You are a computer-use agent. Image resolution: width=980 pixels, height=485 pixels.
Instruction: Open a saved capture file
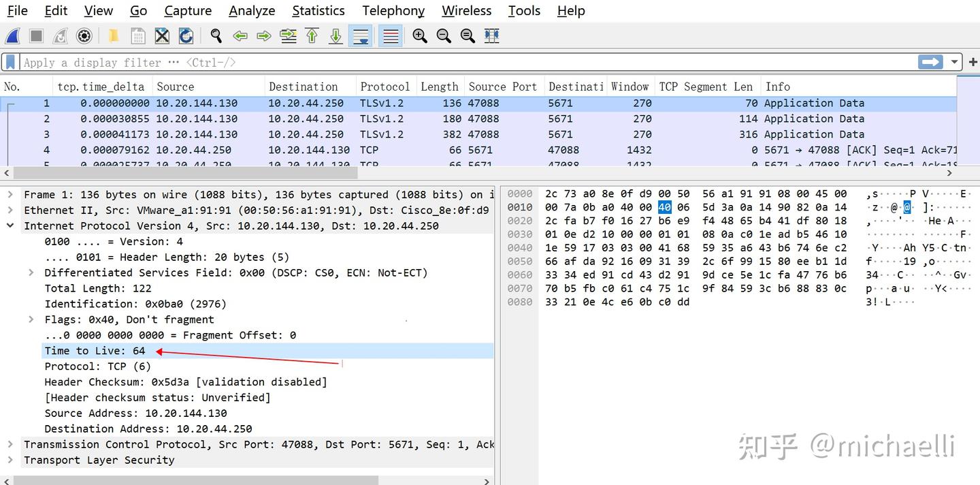(x=113, y=35)
